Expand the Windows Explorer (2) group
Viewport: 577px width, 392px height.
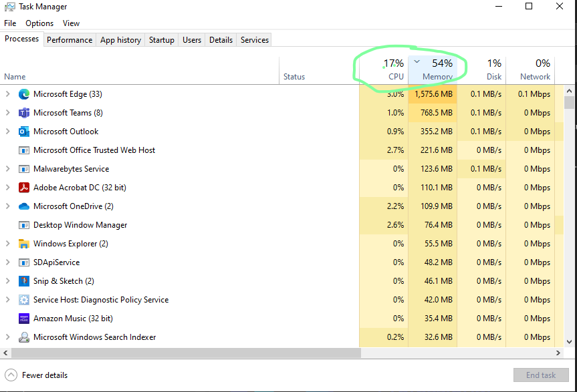(8, 244)
